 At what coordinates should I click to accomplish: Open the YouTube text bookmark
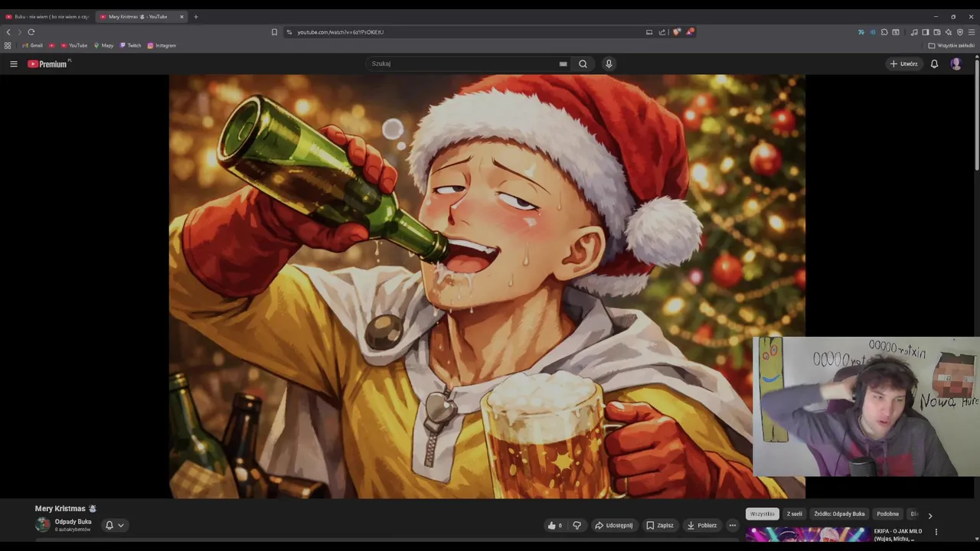(74, 45)
